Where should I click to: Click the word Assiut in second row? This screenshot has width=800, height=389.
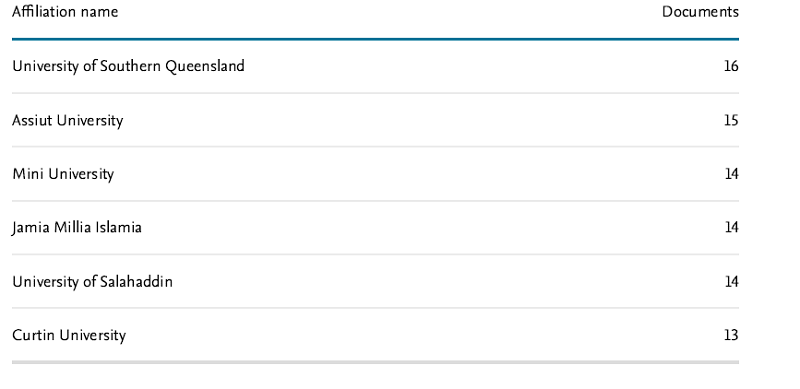click(32, 120)
